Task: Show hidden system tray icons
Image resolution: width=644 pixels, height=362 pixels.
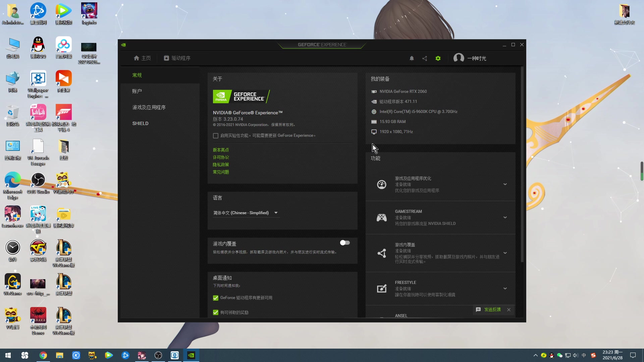Action: click(x=535, y=355)
